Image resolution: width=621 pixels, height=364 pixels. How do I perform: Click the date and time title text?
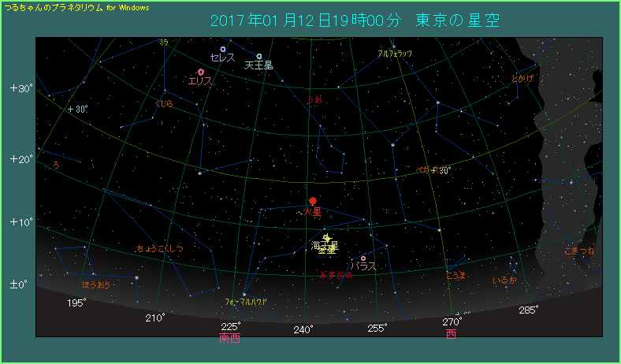(355, 20)
